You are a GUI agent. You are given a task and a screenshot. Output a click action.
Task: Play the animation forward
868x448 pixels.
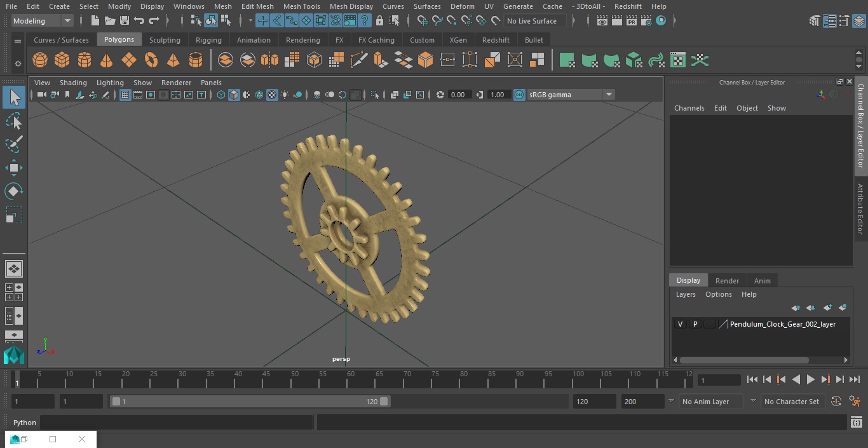point(810,379)
